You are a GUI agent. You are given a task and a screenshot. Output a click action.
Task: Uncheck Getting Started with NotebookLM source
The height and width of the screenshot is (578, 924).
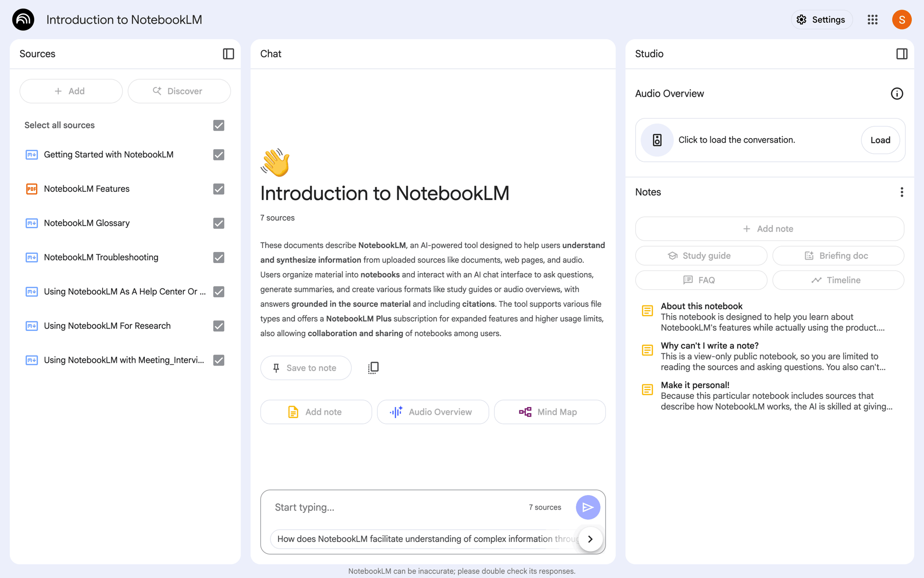click(218, 155)
